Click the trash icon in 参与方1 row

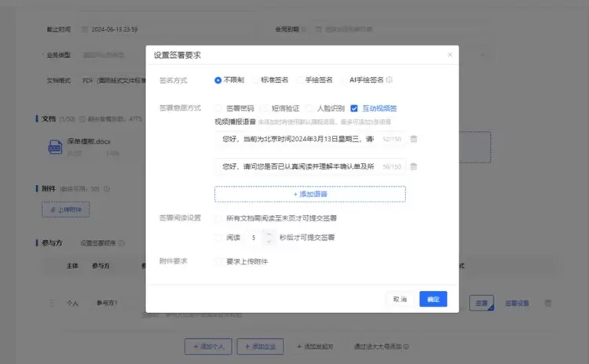548,303
